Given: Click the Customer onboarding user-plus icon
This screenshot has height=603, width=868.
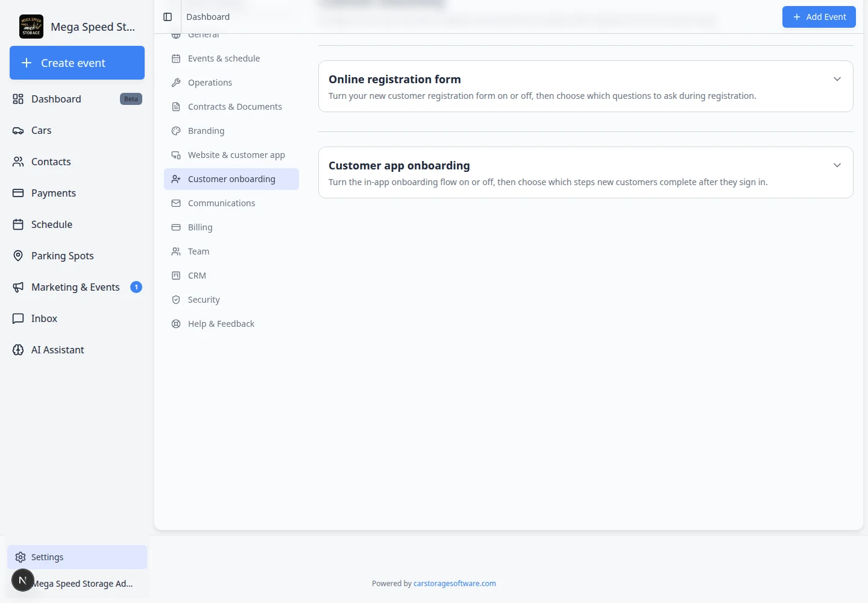Looking at the screenshot, I should point(176,179).
